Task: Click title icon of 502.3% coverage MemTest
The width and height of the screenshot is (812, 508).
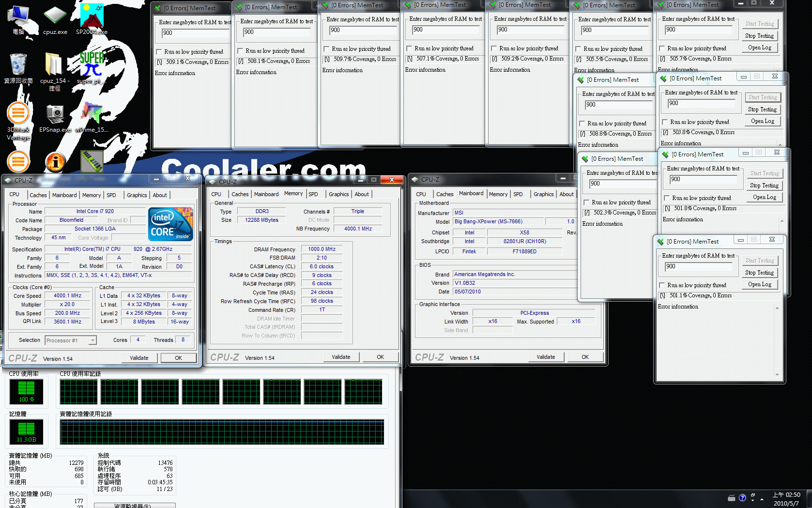Action: pyautogui.click(x=585, y=159)
